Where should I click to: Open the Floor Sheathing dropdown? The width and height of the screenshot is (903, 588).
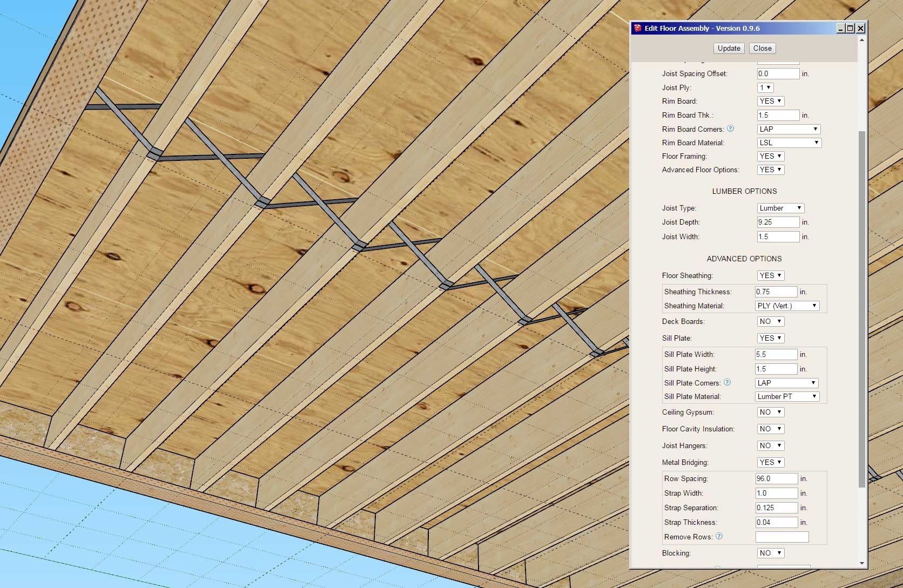[771, 275]
